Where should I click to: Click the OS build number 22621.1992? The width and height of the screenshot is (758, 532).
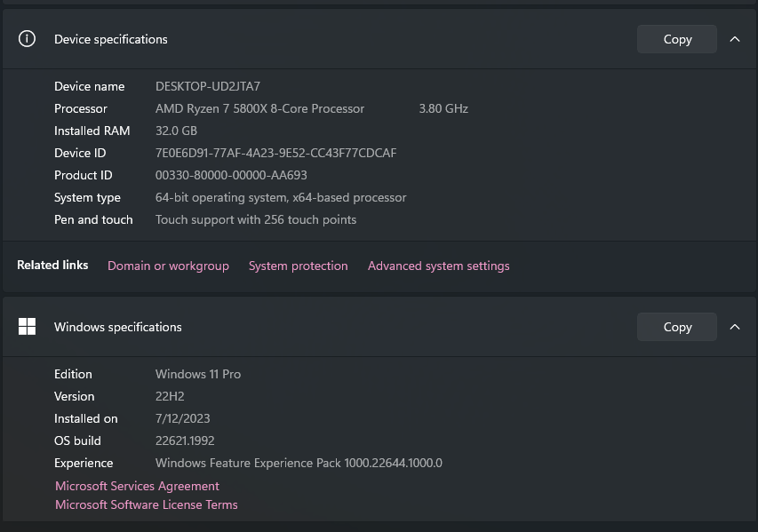(x=185, y=441)
